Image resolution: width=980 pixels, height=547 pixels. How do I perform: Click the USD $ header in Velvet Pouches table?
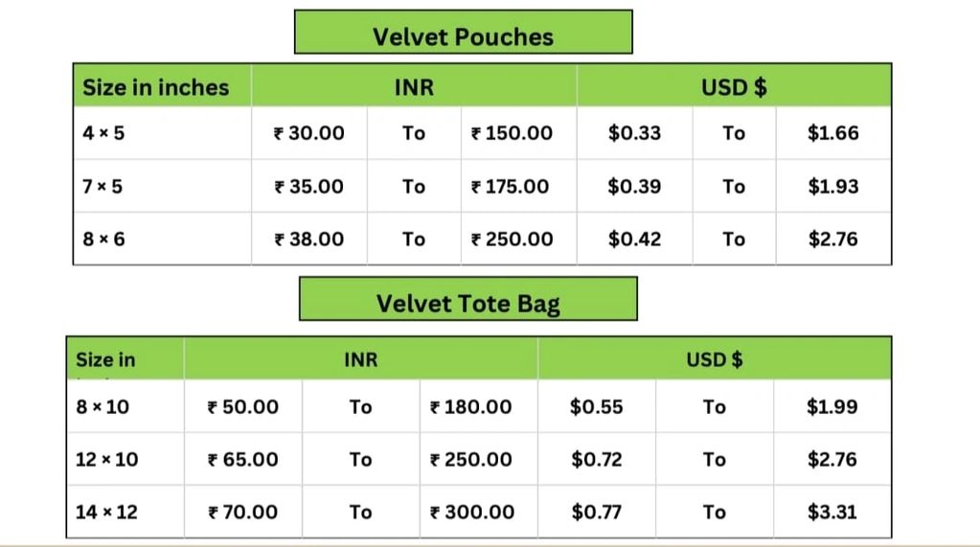[x=734, y=87]
